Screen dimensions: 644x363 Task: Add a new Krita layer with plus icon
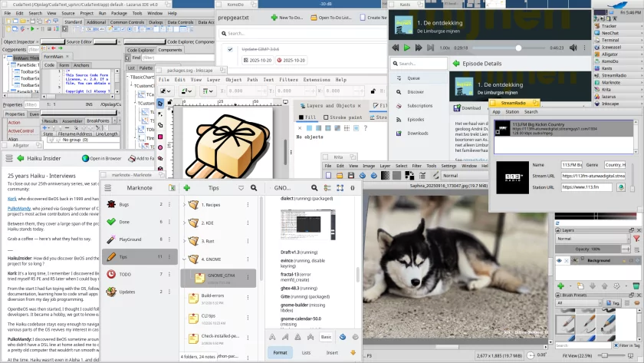click(x=560, y=285)
